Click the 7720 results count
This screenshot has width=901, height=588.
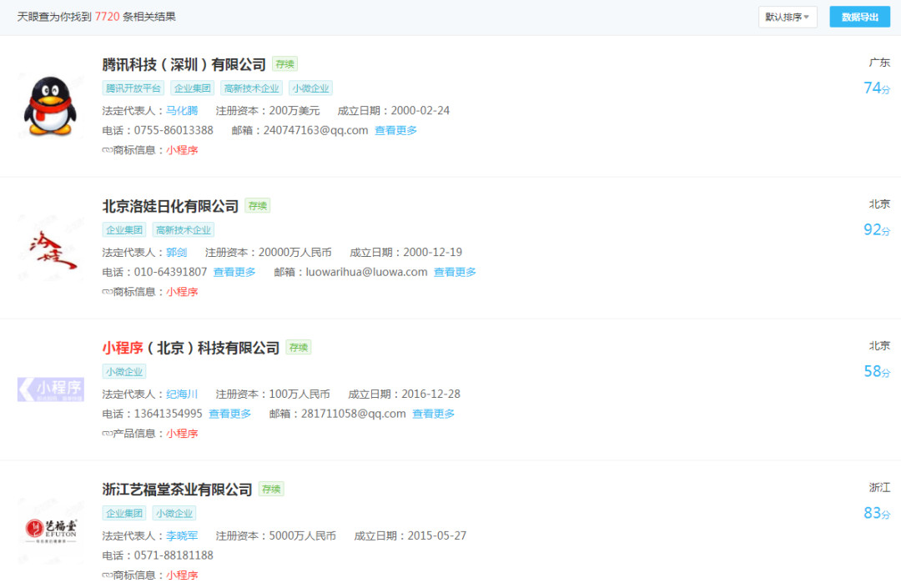107,17
